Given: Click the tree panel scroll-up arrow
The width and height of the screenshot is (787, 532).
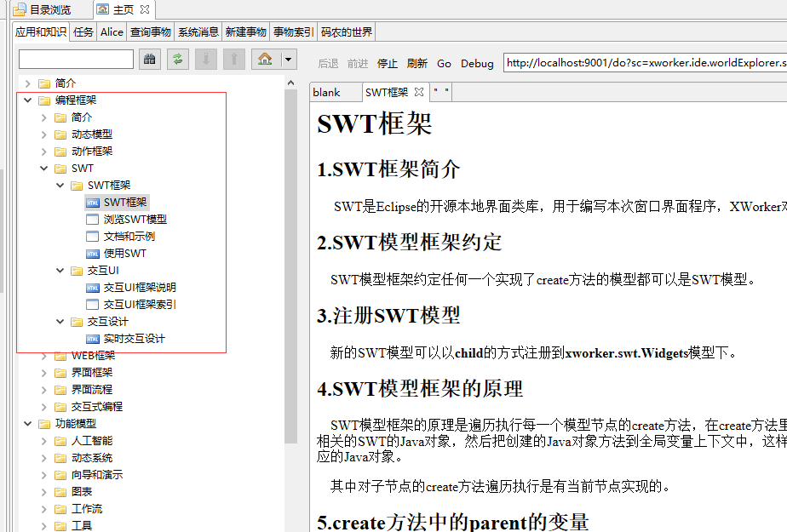Looking at the screenshot, I should pyautogui.click(x=291, y=83).
